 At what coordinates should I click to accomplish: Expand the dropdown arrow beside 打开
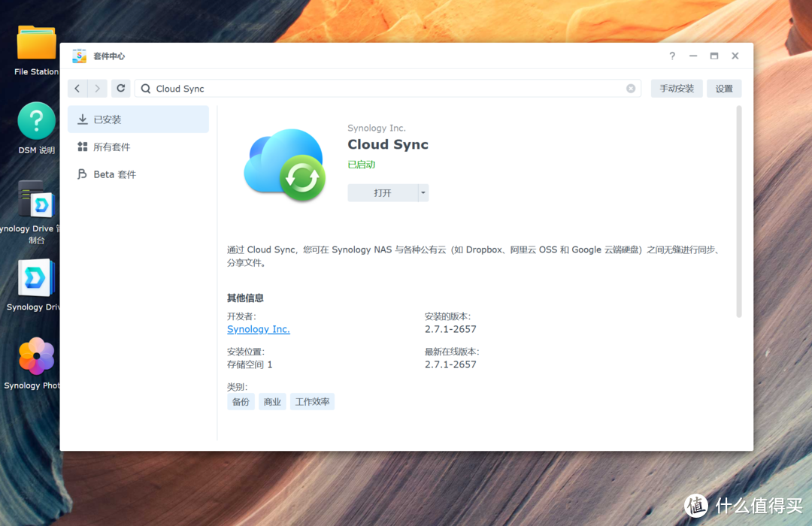pyautogui.click(x=423, y=193)
